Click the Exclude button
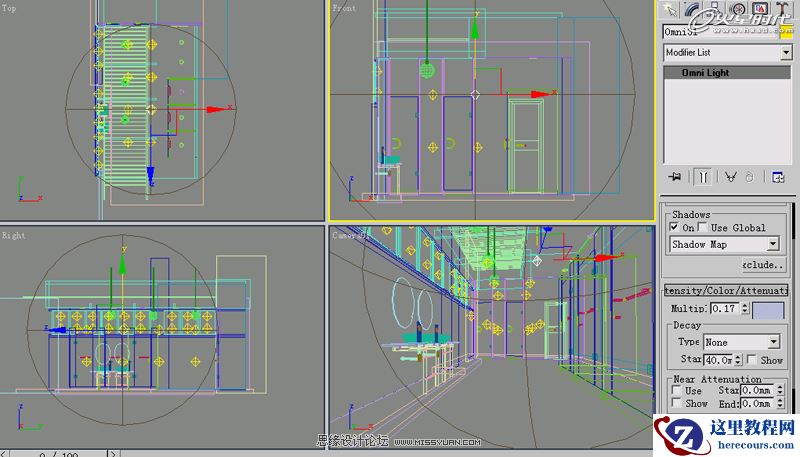 tap(763, 265)
